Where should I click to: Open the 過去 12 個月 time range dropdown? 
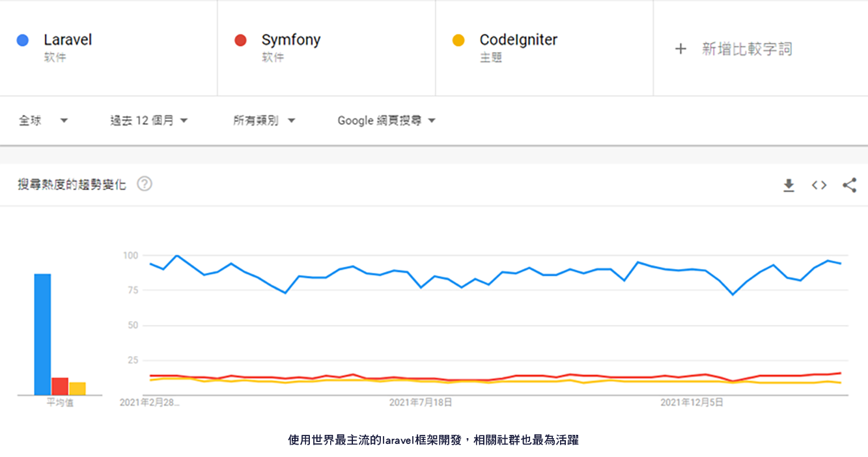pyautogui.click(x=149, y=120)
